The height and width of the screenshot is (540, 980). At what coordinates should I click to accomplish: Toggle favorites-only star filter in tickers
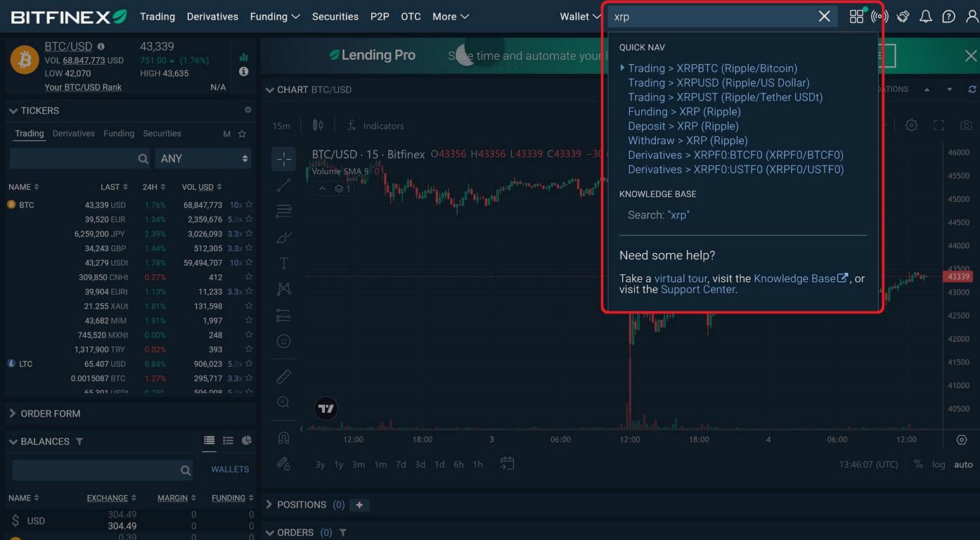point(242,134)
